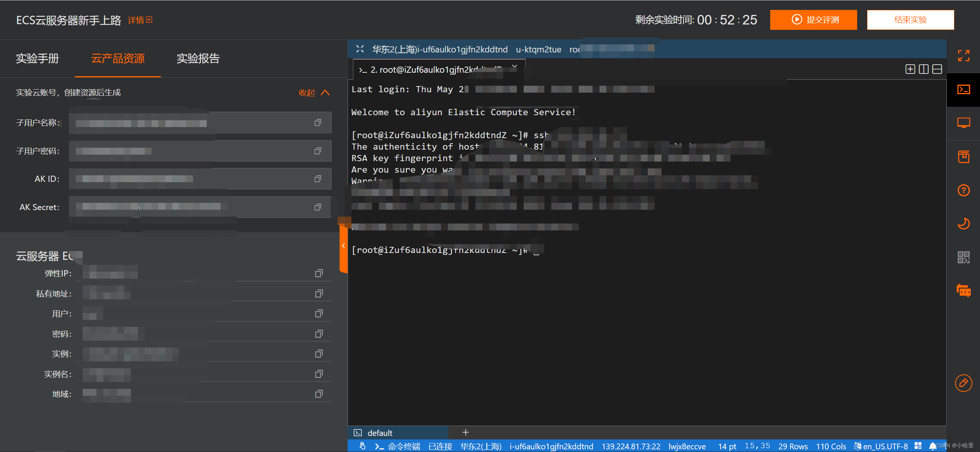Click the 29 Rows status text
The height and width of the screenshot is (452, 980).
coord(793,446)
